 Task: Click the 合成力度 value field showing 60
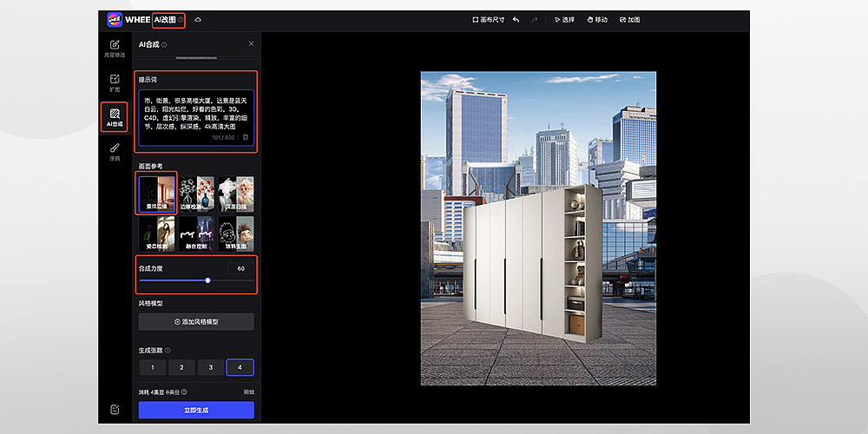[240, 268]
